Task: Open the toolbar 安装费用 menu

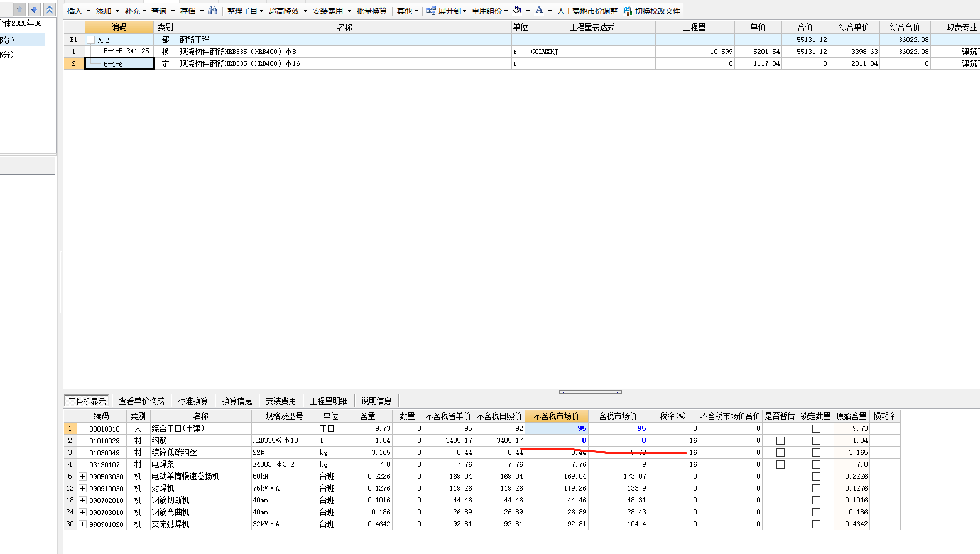Action: (332, 11)
